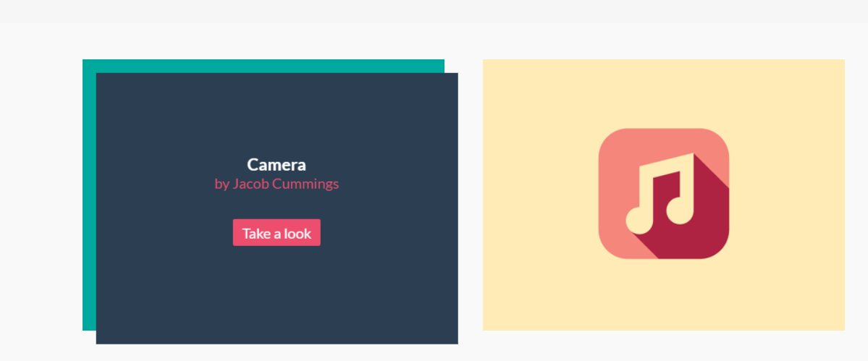Viewport: 868px width, 361px height.
Task: Click the right note head of music note
Action: 679,211
